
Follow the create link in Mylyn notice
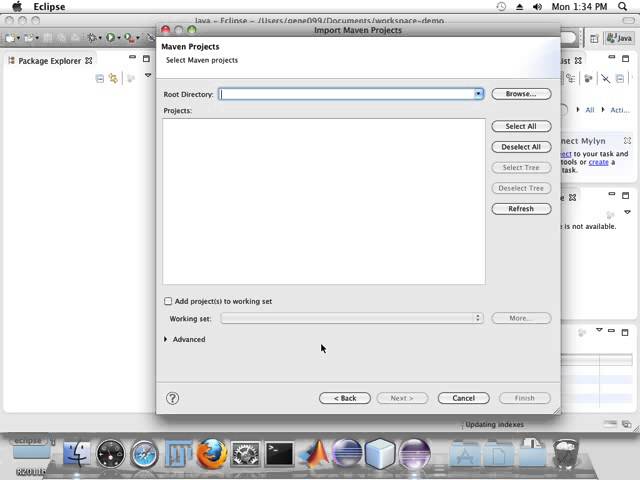[598, 162]
